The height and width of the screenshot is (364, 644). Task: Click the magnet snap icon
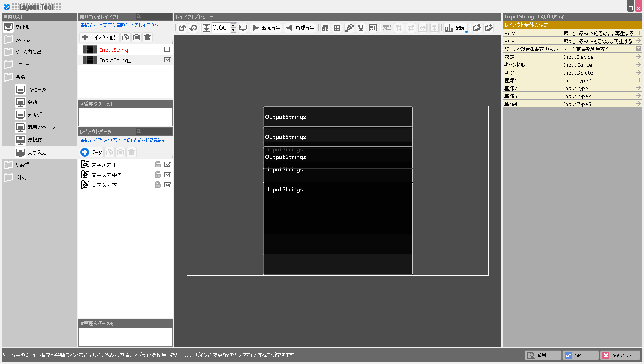(x=325, y=28)
